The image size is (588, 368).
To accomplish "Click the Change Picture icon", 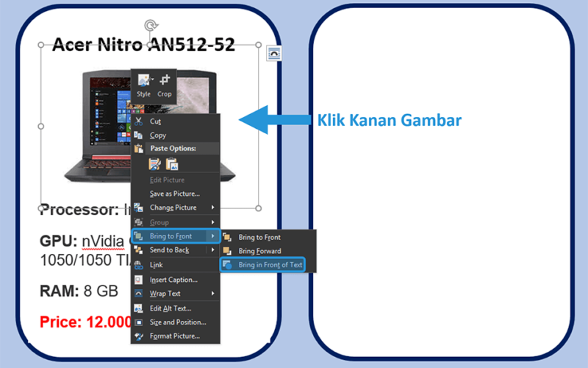I will click(138, 208).
